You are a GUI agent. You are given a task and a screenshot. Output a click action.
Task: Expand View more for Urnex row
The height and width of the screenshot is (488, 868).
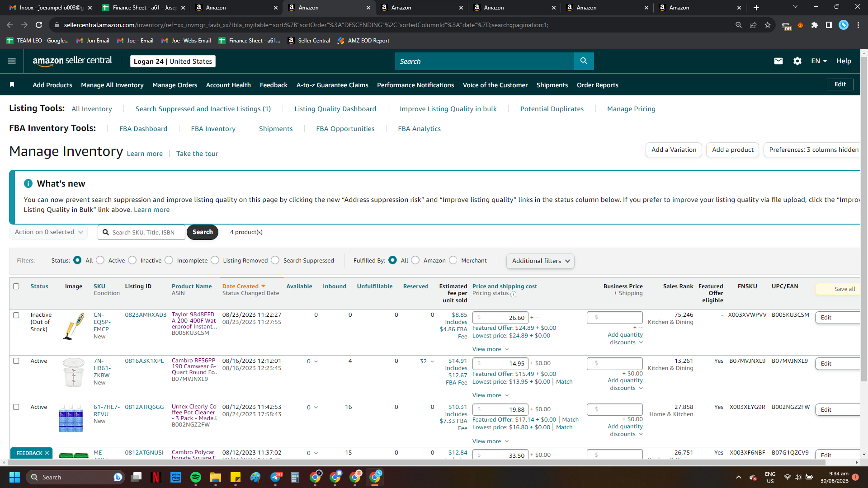coord(491,441)
